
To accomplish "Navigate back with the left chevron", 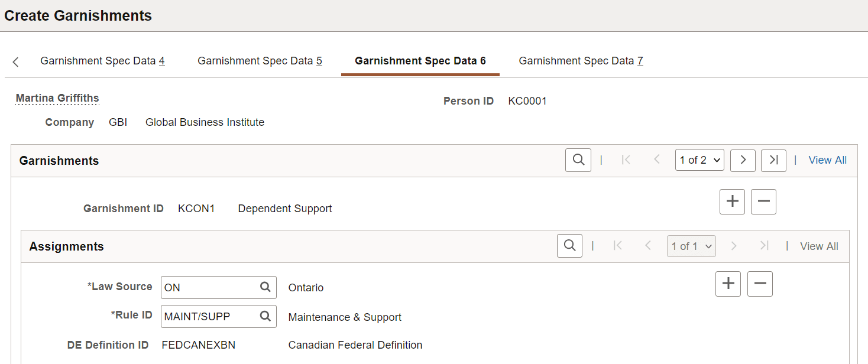I will pyautogui.click(x=15, y=61).
